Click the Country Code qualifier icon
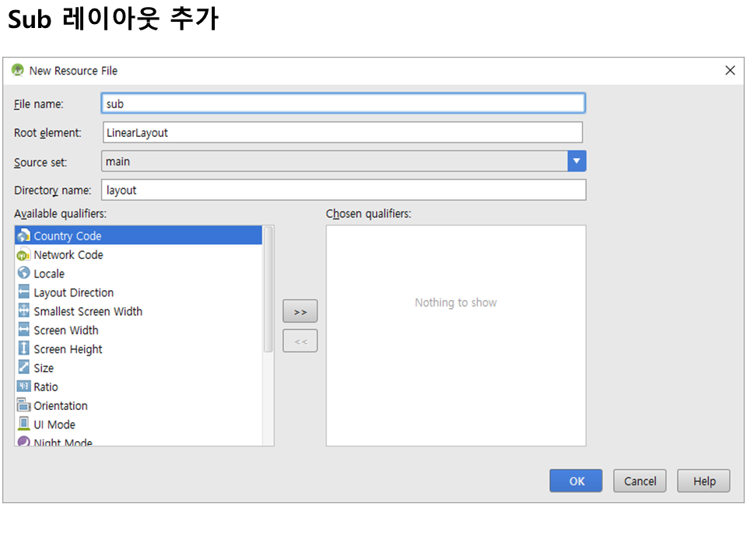This screenshot has height=560, width=747. point(23,236)
